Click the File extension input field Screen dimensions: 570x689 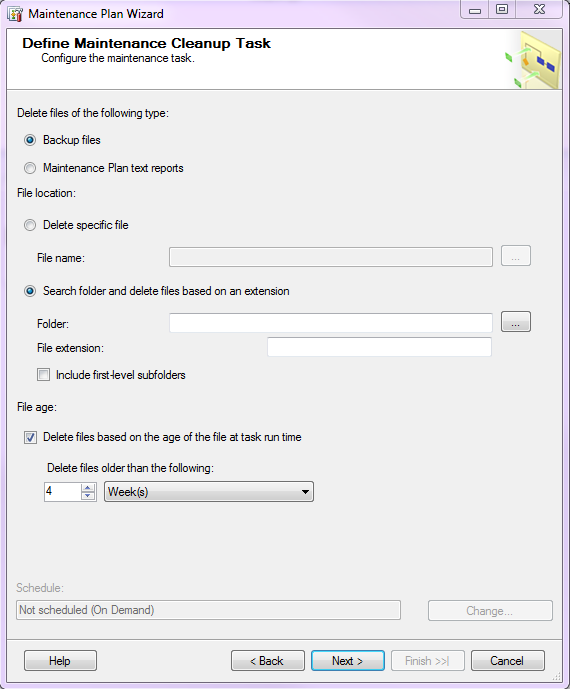379,347
